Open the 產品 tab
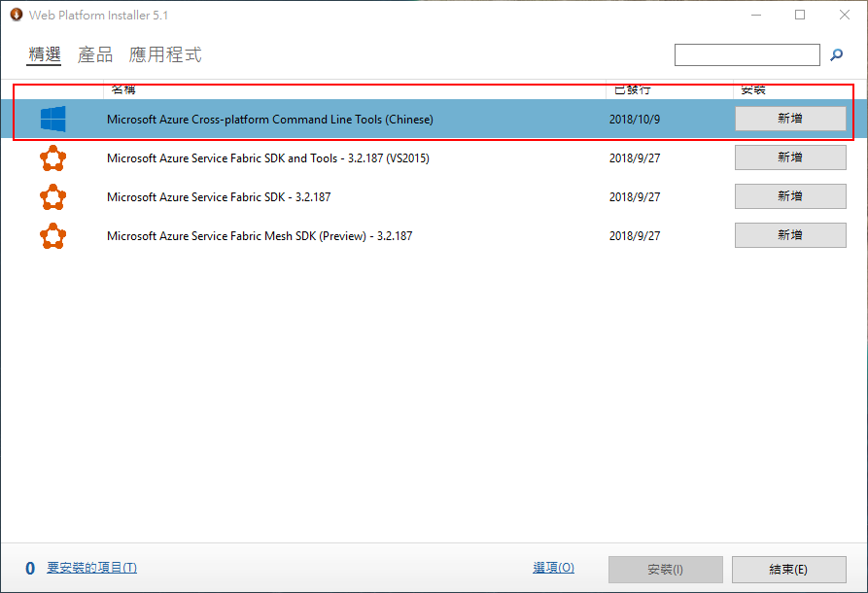This screenshot has width=868, height=593. tap(94, 54)
